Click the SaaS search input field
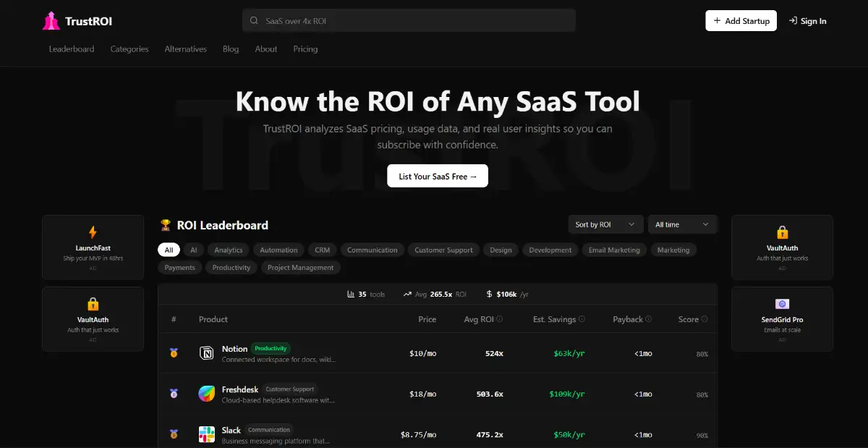This screenshot has width=868, height=448. click(409, 21)
